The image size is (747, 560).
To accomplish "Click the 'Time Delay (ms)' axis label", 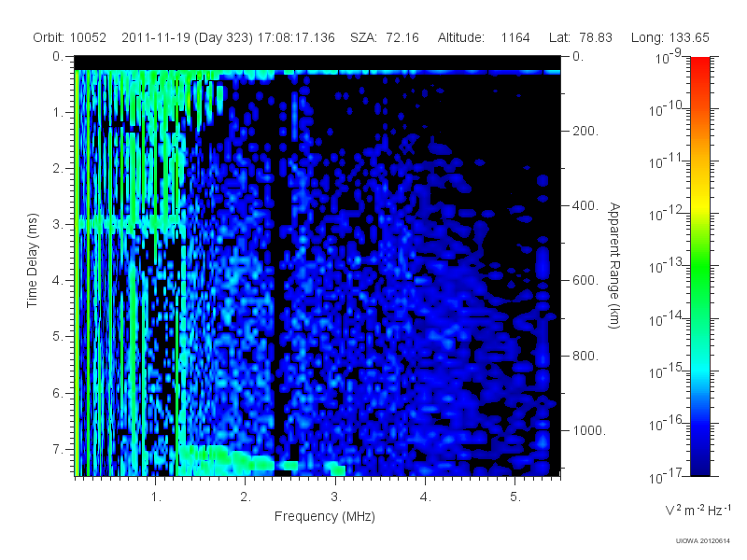I will pos(32,260).
